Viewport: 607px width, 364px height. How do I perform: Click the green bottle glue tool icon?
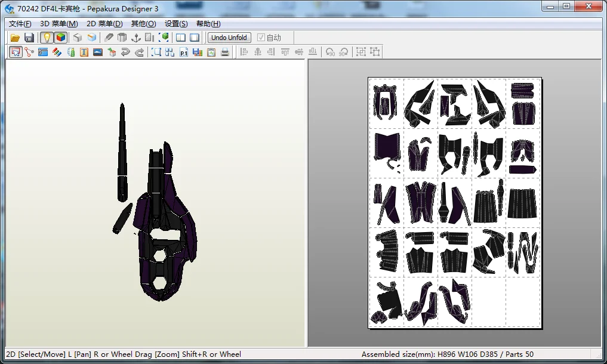tap(71, 52)
